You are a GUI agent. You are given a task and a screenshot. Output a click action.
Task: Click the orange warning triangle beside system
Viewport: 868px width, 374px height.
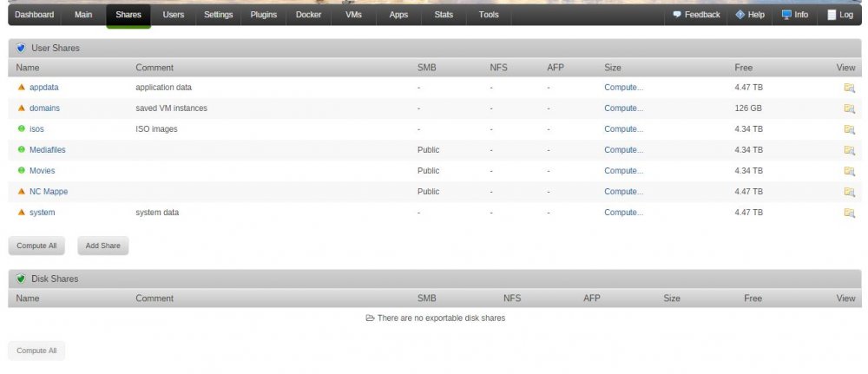(x=22, y=212)
